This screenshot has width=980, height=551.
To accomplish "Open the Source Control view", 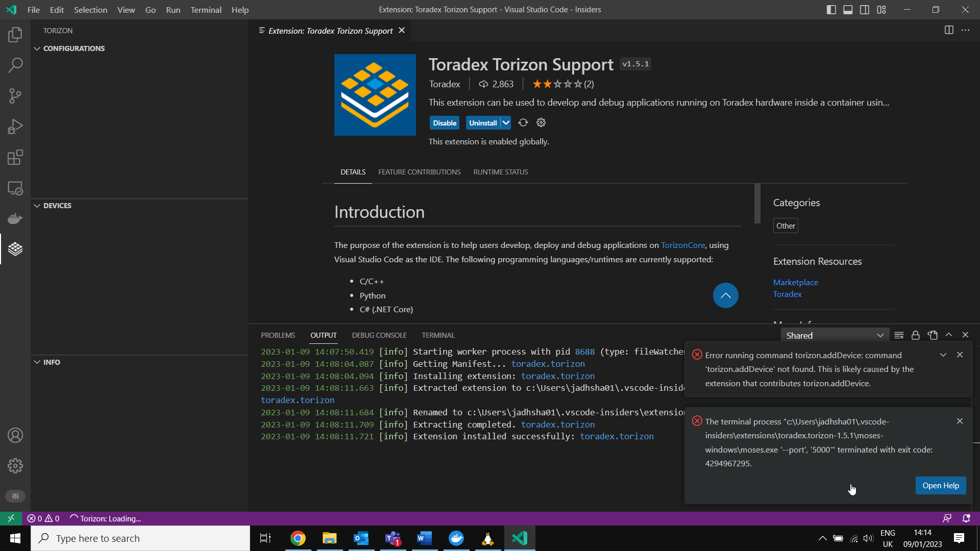I will coord(15,96).
